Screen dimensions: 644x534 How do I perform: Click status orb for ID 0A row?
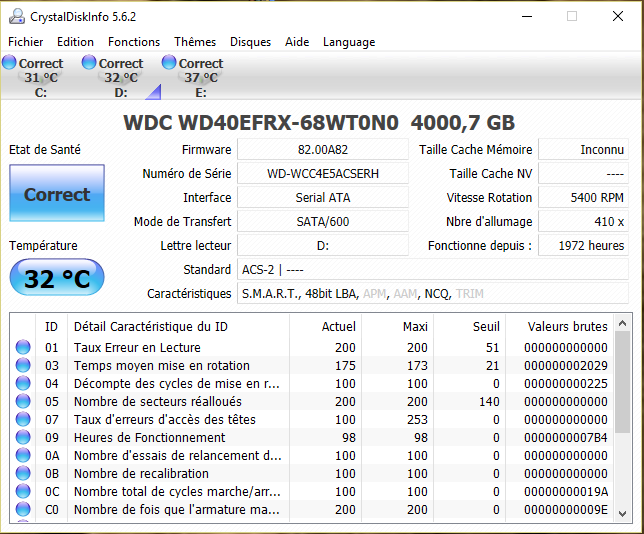(23, 456)
